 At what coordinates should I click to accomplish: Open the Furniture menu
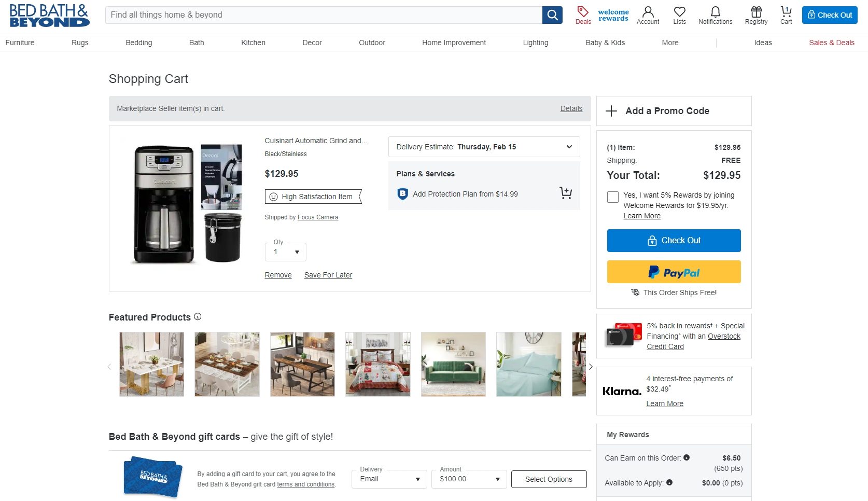point(20,43)
